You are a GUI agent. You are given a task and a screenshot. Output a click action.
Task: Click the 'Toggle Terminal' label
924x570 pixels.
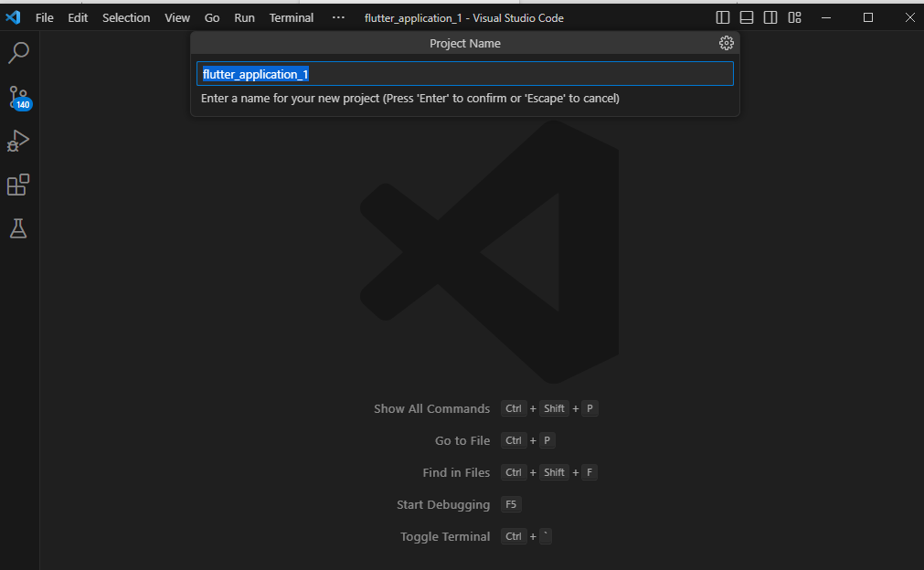[445, 536]
